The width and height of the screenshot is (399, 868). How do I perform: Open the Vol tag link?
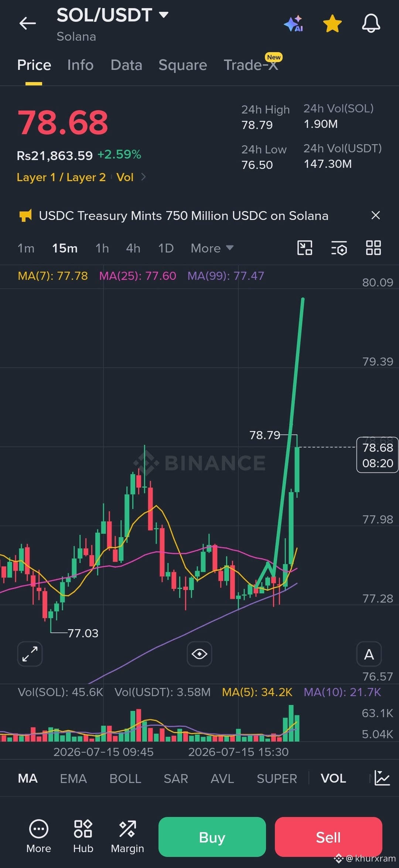click(125, 177)
